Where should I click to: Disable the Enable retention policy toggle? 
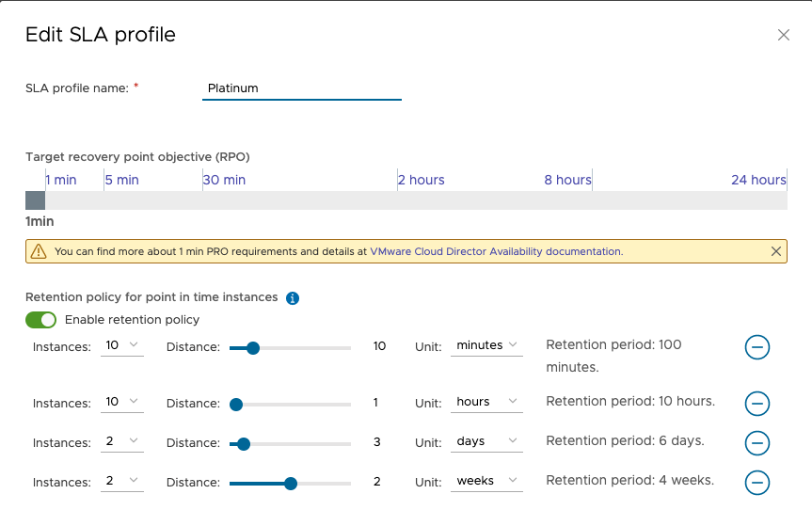pos(41,320)
